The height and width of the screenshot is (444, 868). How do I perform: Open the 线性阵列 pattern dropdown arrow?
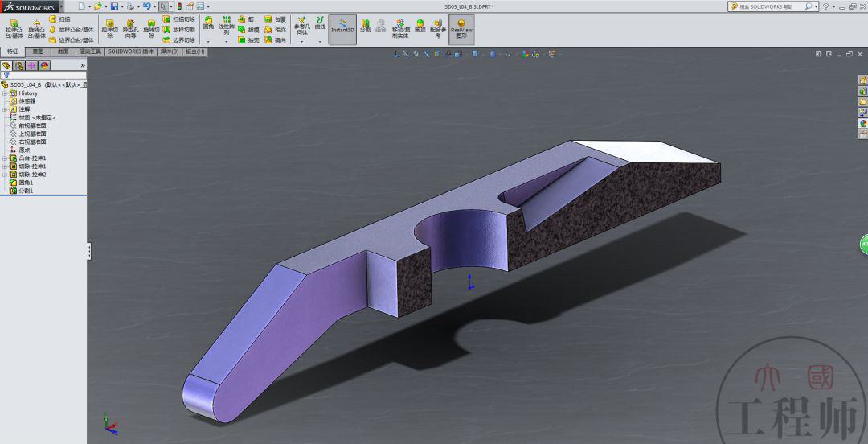coord(227,42)
